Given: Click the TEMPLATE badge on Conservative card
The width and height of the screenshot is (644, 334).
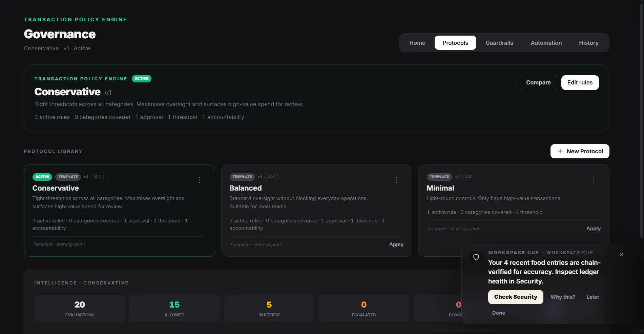Looking at the screenshot, I should click(x=68, y=177).
